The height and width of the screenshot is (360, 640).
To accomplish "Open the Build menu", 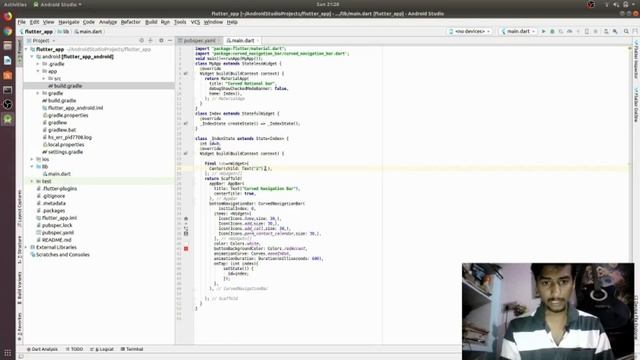I will click(x=151, y=22).
